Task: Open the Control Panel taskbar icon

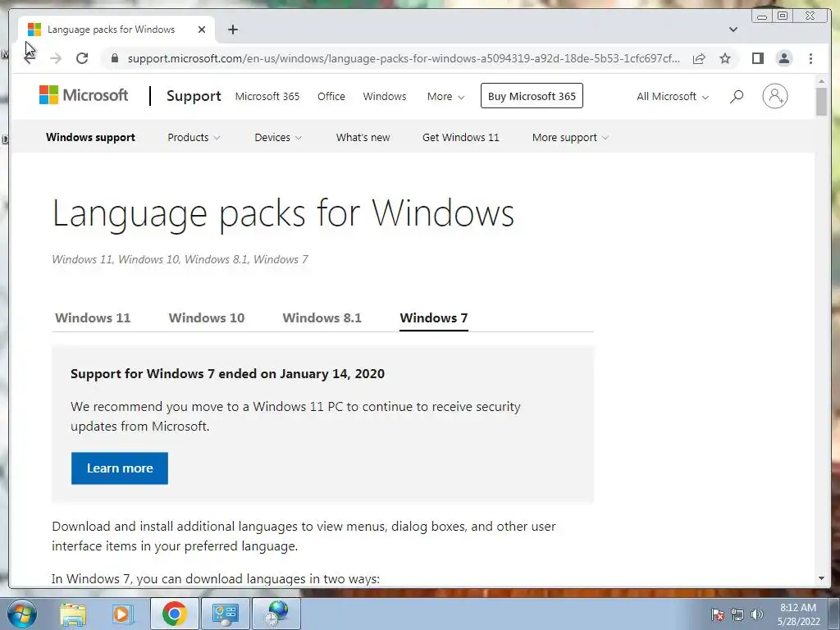Action: (225, 614)
